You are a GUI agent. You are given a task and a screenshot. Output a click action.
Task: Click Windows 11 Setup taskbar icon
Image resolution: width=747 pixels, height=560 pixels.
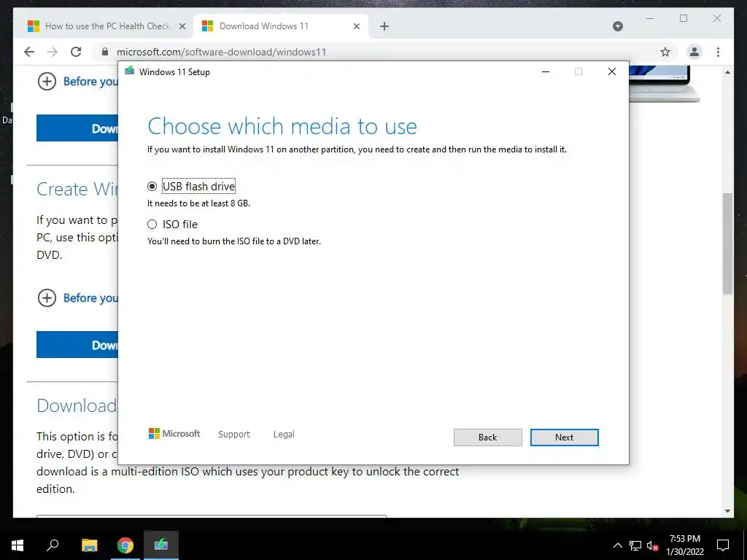161,545
